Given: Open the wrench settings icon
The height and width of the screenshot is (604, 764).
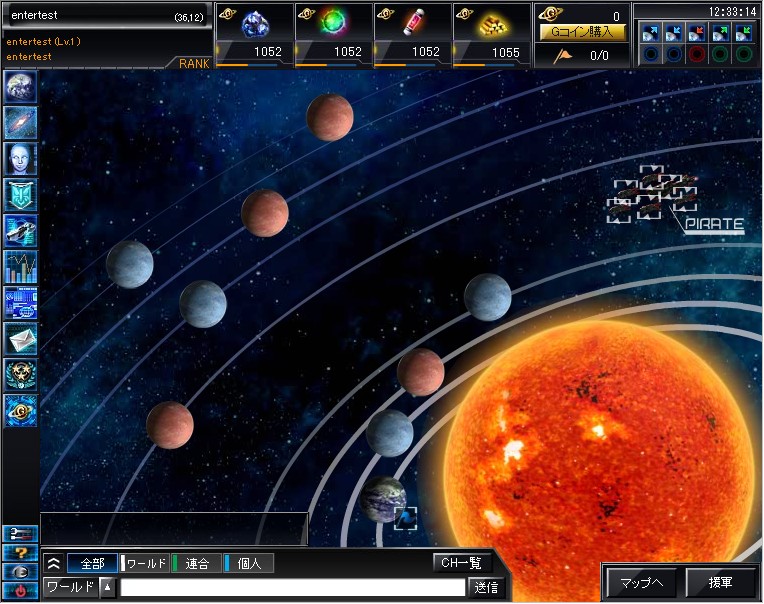Looking at the screenshot, I should 20,534.
